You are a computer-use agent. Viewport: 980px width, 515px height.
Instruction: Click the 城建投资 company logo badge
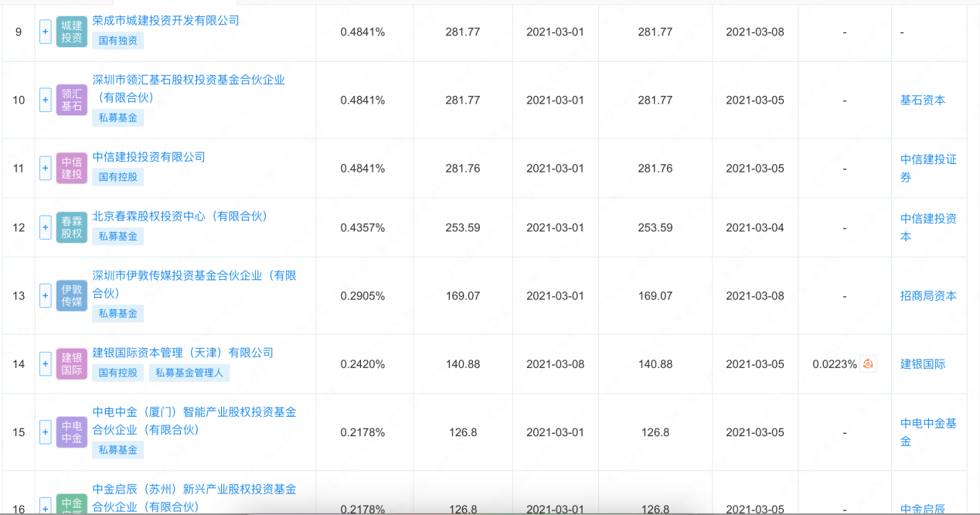[72, 32]
